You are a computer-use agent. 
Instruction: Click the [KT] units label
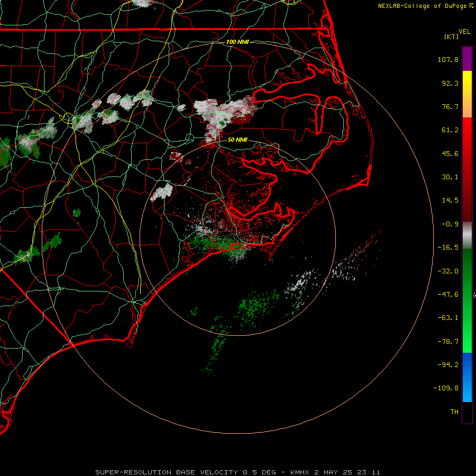click(x=452, y=36)
